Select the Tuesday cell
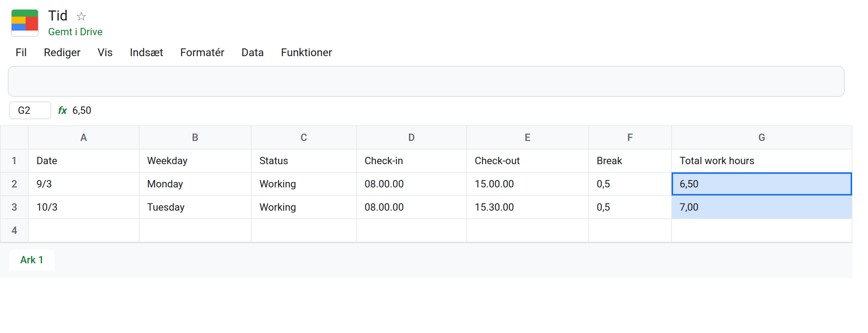Image resolution: width=868 pixels, height=333 pixels. (x=195, y=207)
